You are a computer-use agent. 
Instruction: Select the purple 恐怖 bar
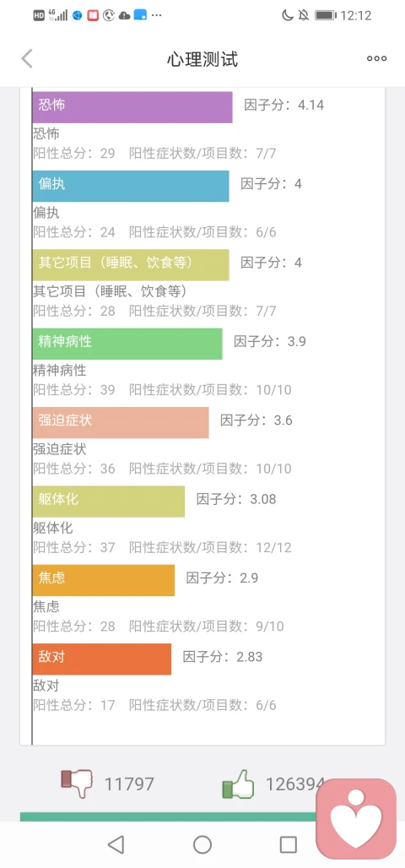click(x=132, y=107)
